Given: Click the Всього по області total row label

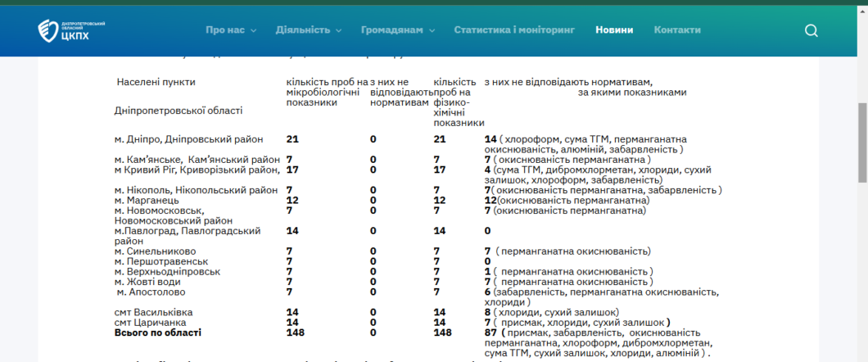Looking at the screenshot, I should click(157, 333).
